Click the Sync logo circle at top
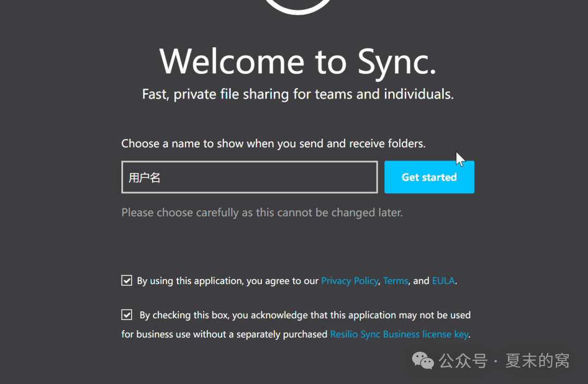The image size is (588, 384). pos(298,8)
